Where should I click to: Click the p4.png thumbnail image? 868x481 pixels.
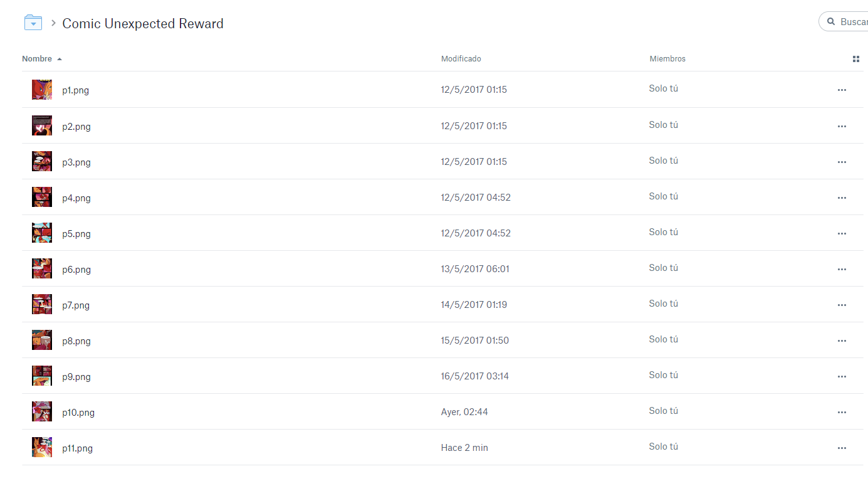coord(42,197)
